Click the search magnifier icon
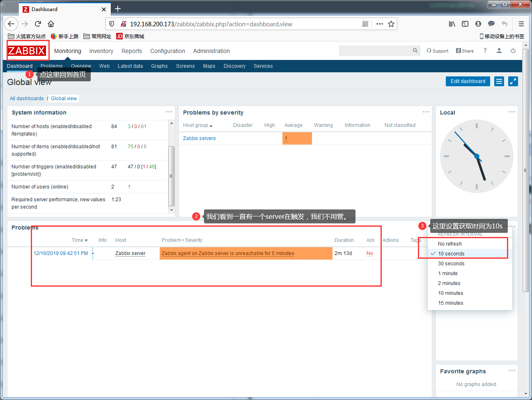 pos(415,51)
